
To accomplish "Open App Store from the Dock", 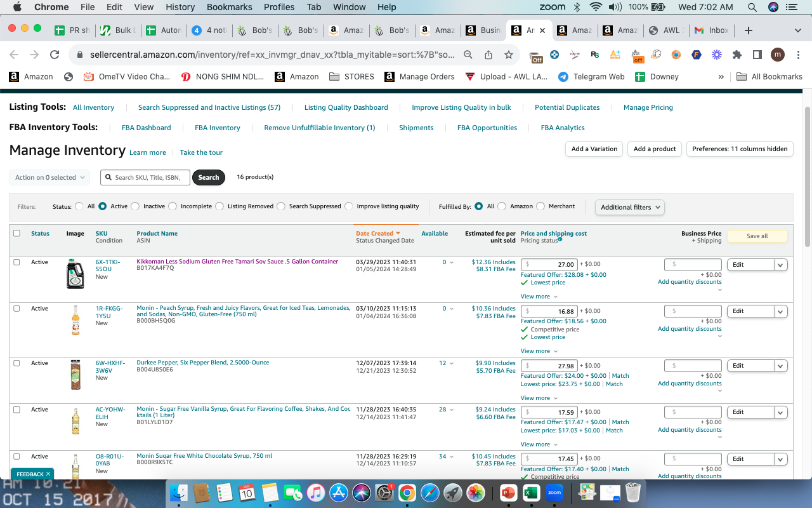I will click(339, 492).
